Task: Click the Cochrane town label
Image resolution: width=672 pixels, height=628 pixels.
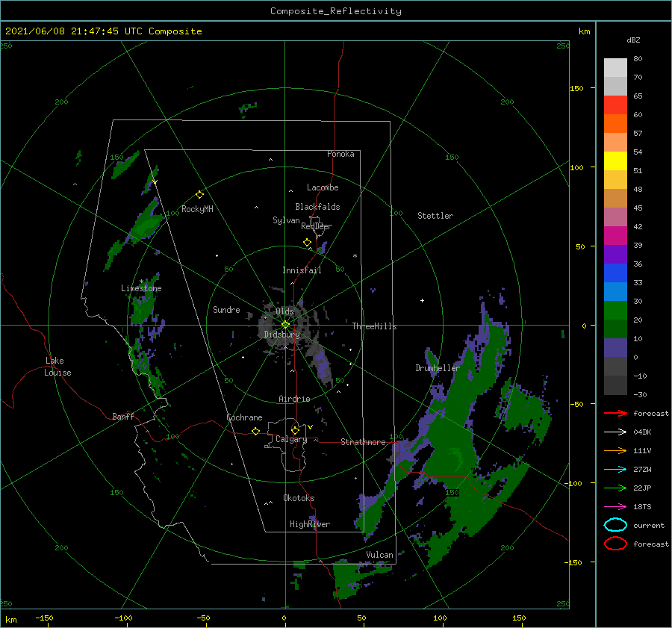Action: (x=244, y=417)
